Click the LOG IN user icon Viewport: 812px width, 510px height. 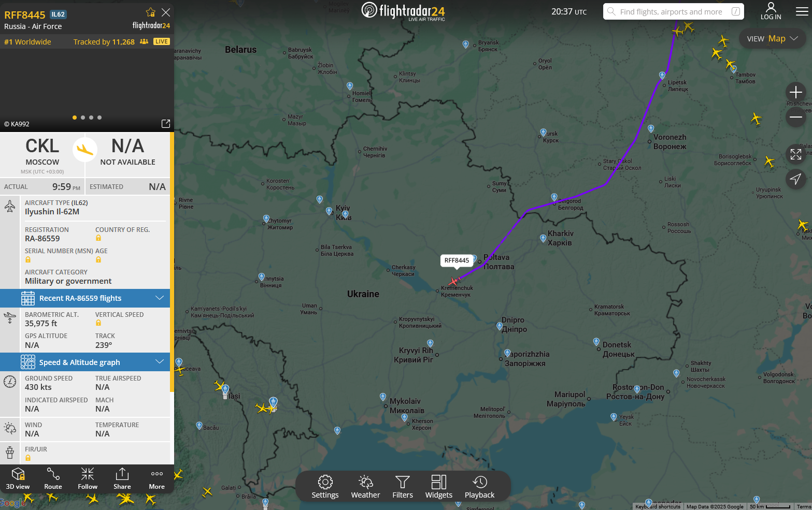pyautogui.click(x=771, y=11)
